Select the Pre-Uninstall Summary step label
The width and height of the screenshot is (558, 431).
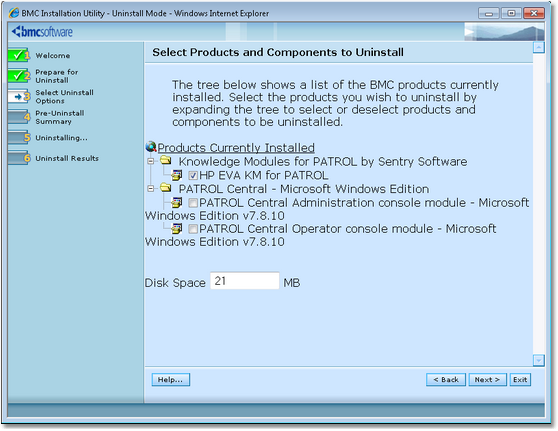point(60,117)
